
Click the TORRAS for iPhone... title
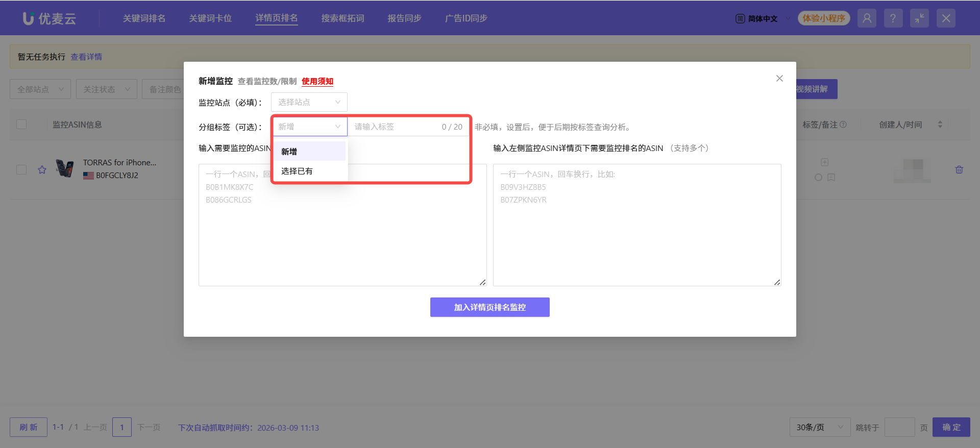[x=120, y=162]
